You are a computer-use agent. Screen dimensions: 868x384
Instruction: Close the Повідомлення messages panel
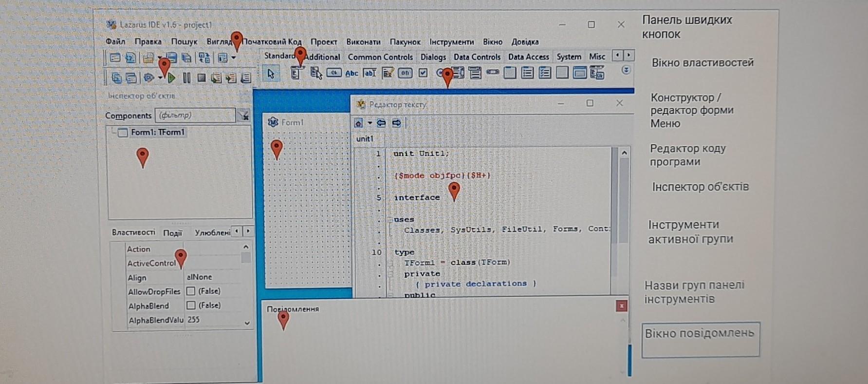click(x=621, y=306)
